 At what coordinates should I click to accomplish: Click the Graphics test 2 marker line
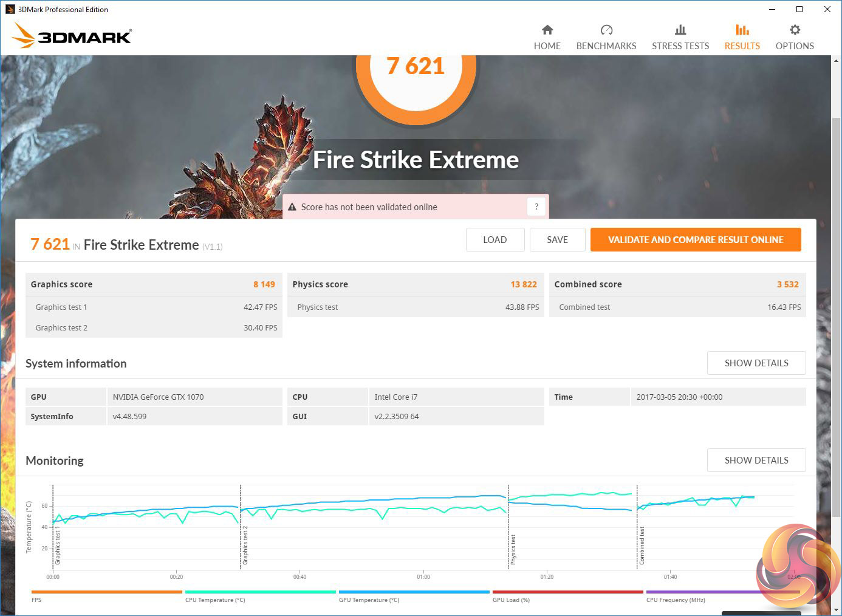241,527
